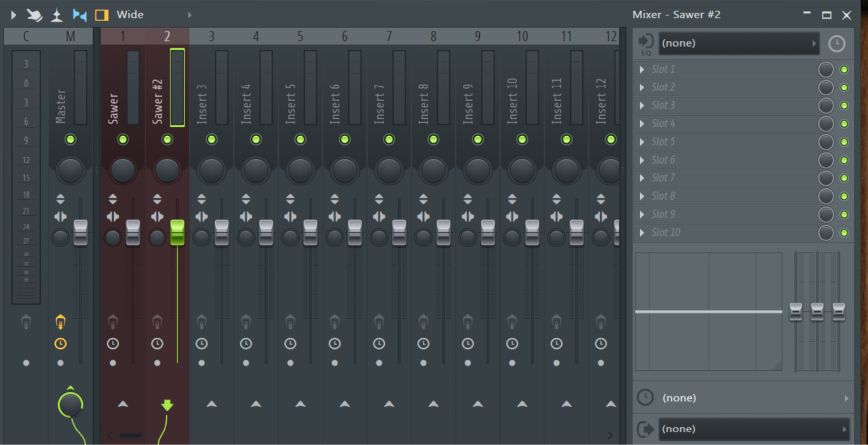Mute the Insert 3 track
Viewport: 868px width, 445px height.
pyautogui.click(x=211, y=139)
